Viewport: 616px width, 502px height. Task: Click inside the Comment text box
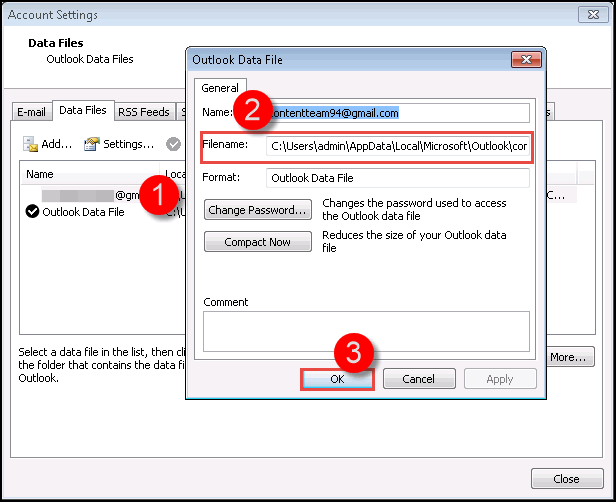point(366,332)
